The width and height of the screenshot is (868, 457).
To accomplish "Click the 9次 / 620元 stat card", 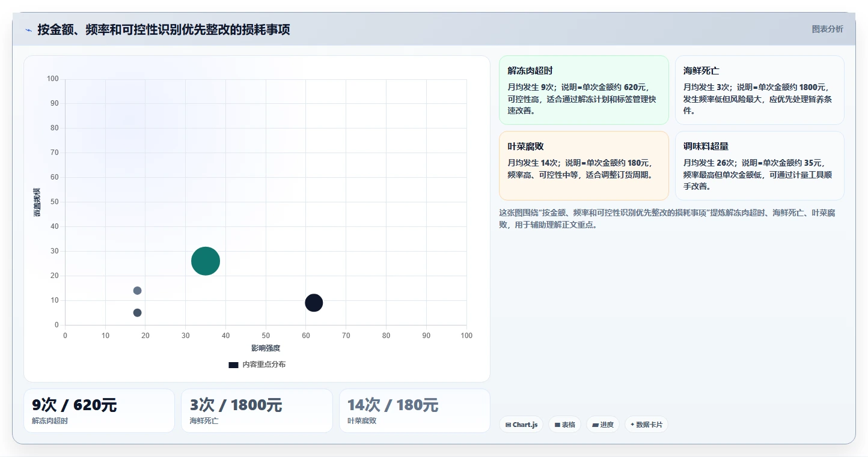I will tap(99, 411).
